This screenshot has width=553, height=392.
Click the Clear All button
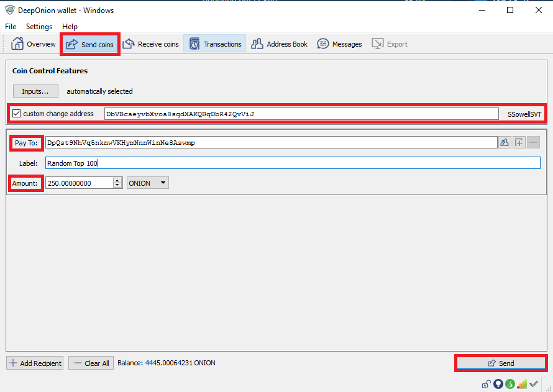point(91,363)
